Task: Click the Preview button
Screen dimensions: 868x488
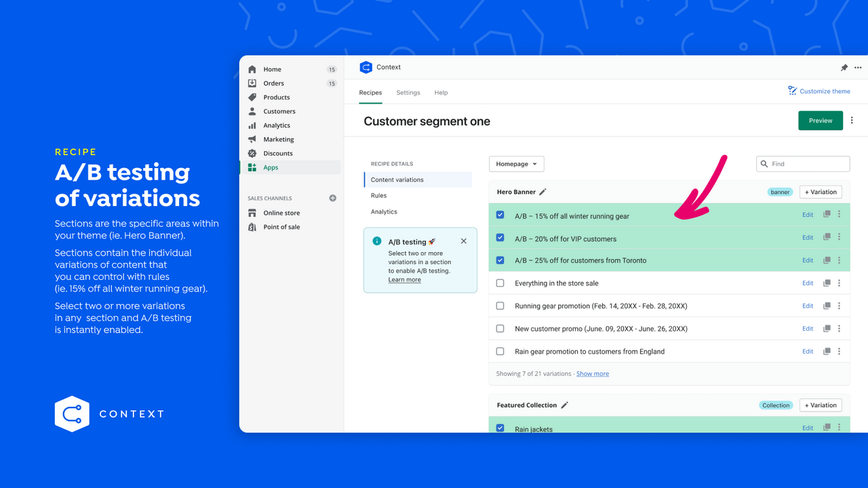Action: [821, 119]
